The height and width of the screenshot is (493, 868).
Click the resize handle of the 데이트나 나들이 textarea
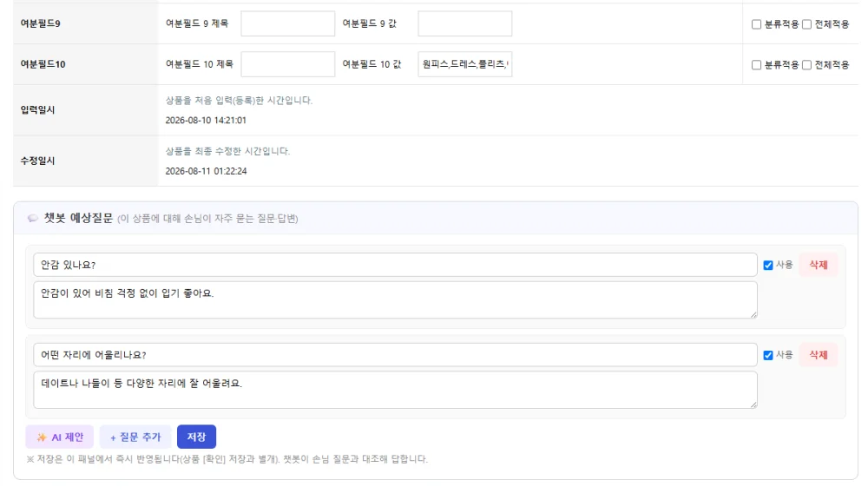coord(753,405)
